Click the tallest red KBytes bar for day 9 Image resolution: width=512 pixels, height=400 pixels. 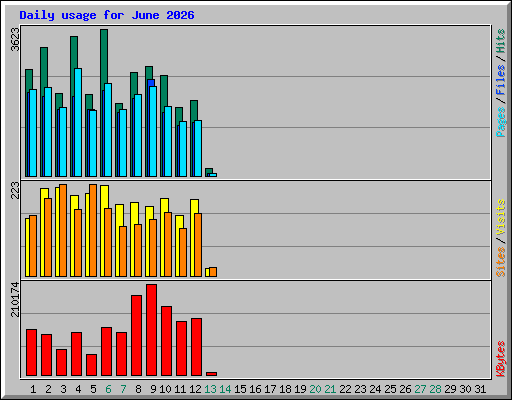[x=151, y=330]
